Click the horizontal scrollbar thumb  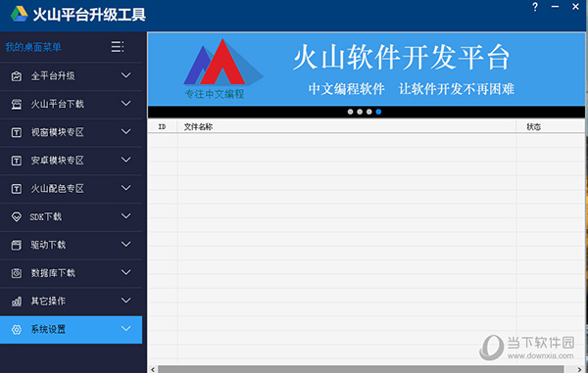[361, 369]
